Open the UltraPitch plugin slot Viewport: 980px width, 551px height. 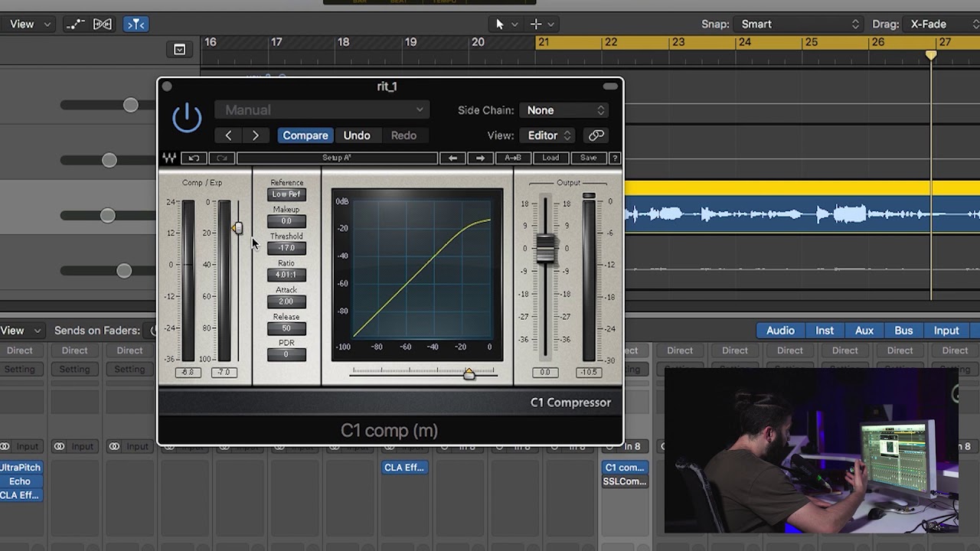[20, 468]
